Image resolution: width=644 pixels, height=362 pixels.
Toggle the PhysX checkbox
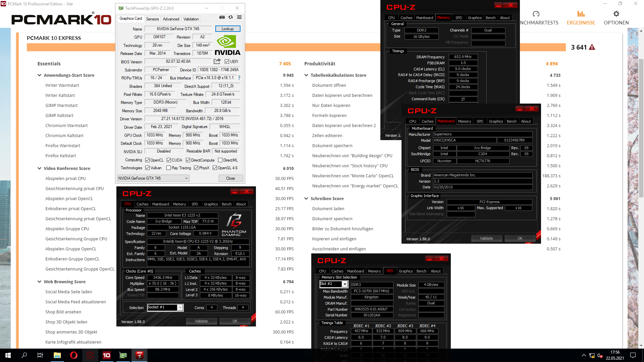coord(196,168)
